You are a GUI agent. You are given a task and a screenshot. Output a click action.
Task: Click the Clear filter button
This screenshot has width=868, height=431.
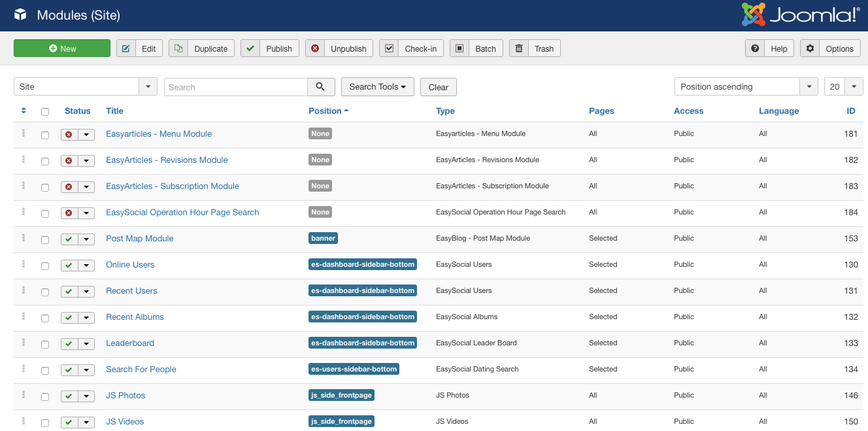438,87
